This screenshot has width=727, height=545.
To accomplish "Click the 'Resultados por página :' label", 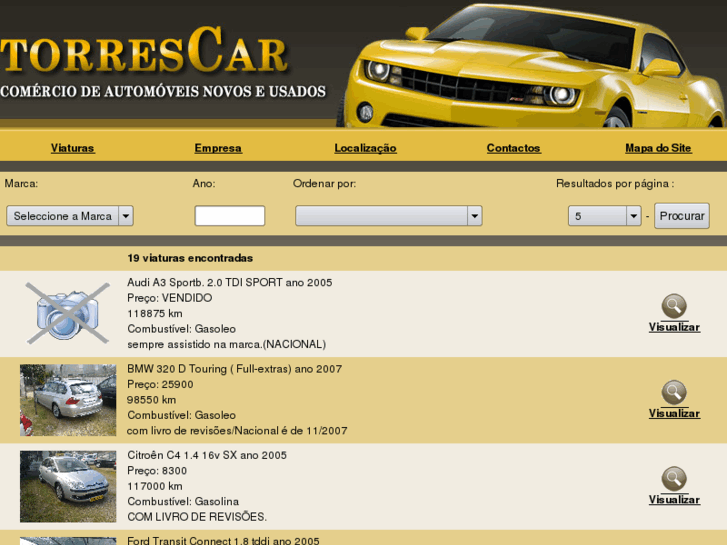I will pos(615,184).
